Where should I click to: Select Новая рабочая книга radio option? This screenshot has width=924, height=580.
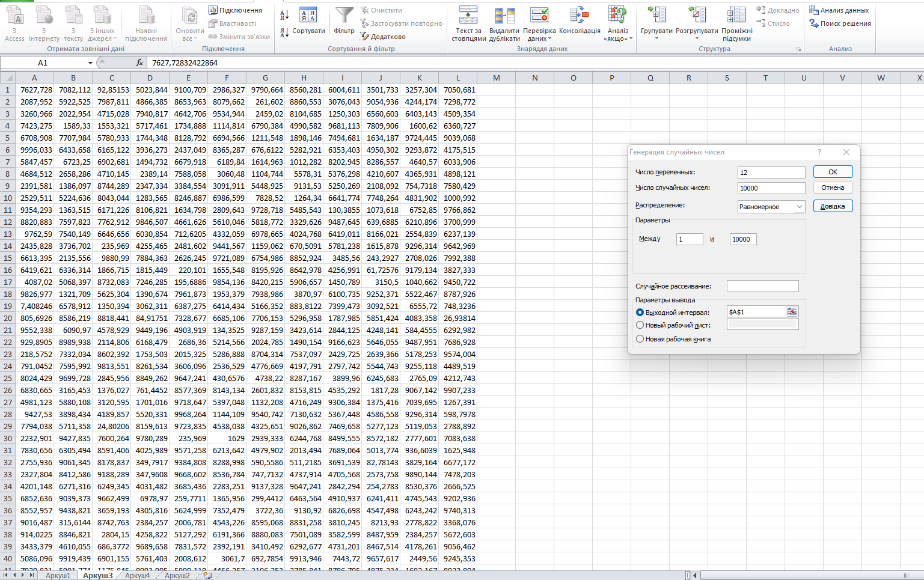click(640, 339)
